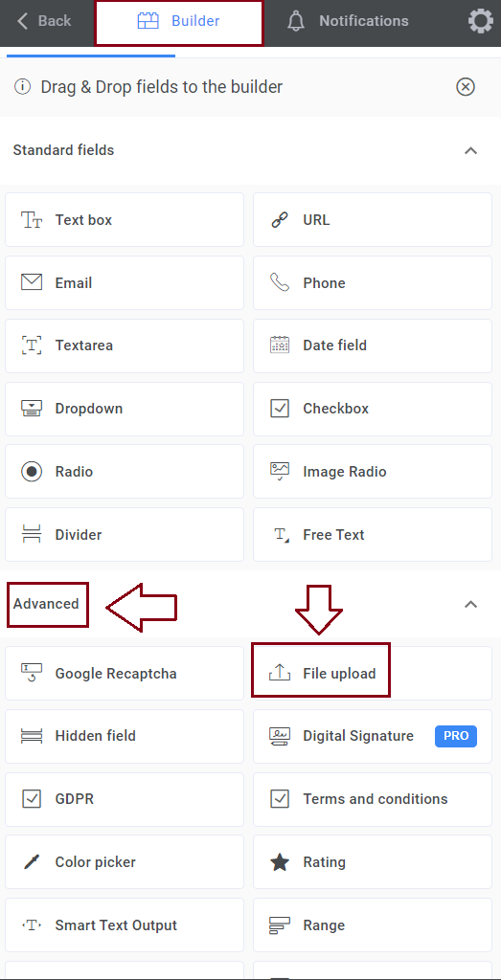Choose the Email envelope icon

[x=32, y=282]
